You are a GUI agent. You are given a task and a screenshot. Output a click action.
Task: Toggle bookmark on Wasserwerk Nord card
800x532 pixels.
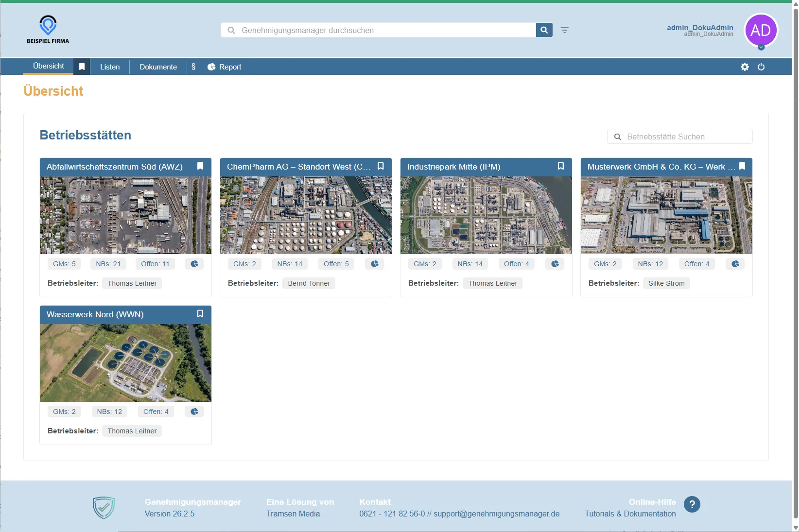pos(200,314)
